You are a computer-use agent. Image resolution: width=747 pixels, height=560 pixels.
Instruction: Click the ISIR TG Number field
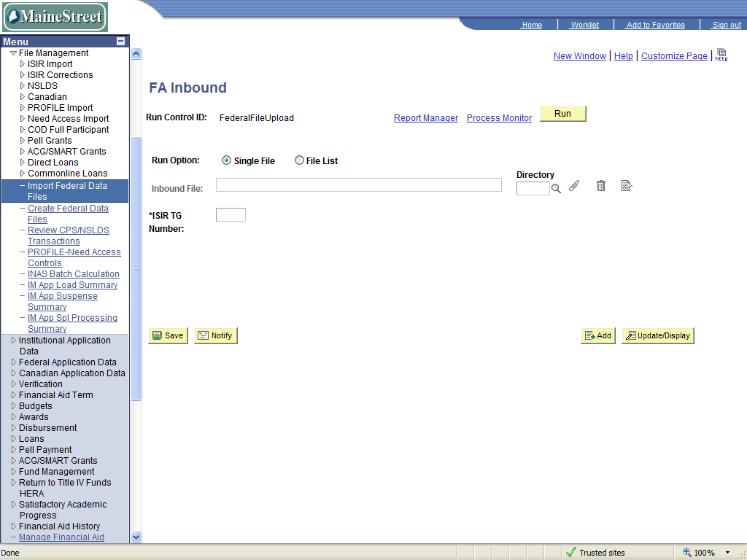(231, 215)
